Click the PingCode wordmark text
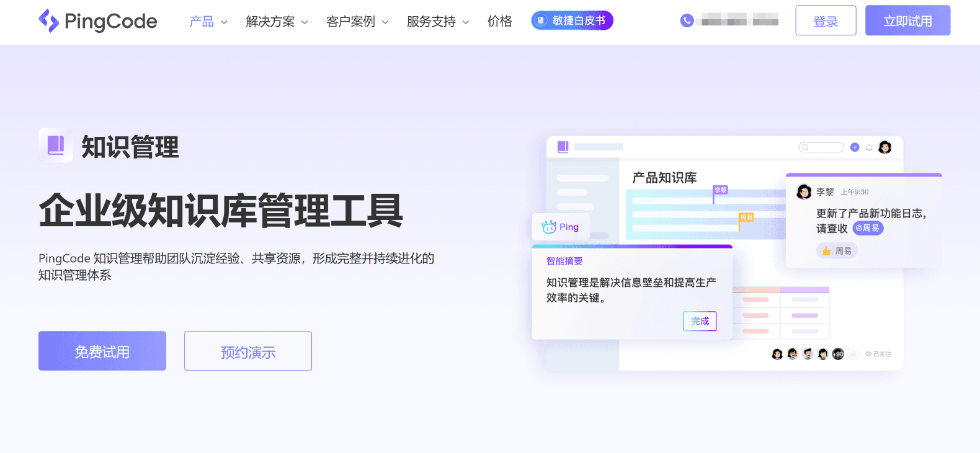Image resolution: width=980 pixels, height=453 pixels. pos(110,22)
